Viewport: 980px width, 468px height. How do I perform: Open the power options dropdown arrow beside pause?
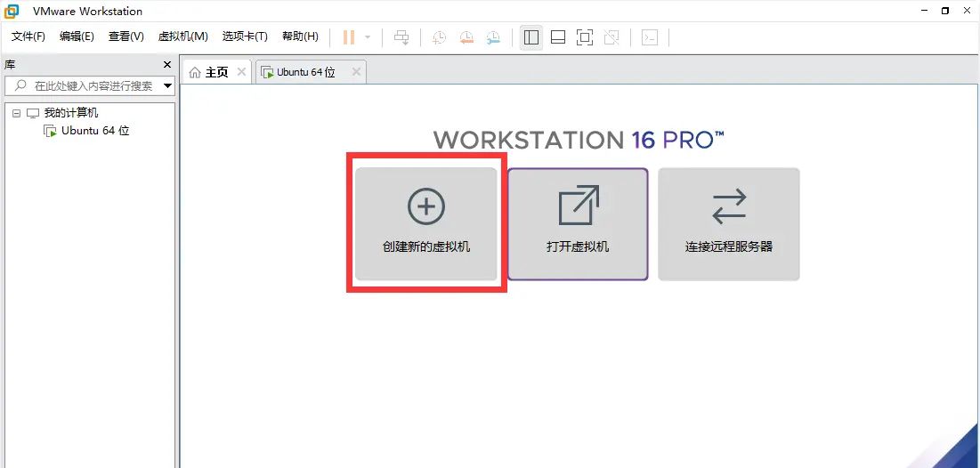(368, 37)
